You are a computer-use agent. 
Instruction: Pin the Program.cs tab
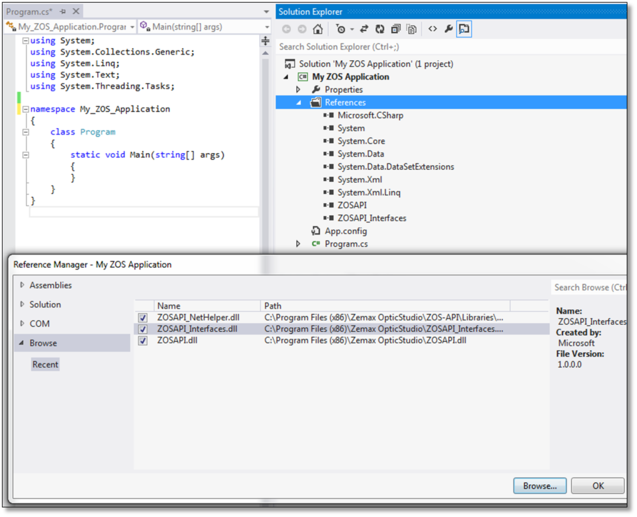tap(63, 11)
